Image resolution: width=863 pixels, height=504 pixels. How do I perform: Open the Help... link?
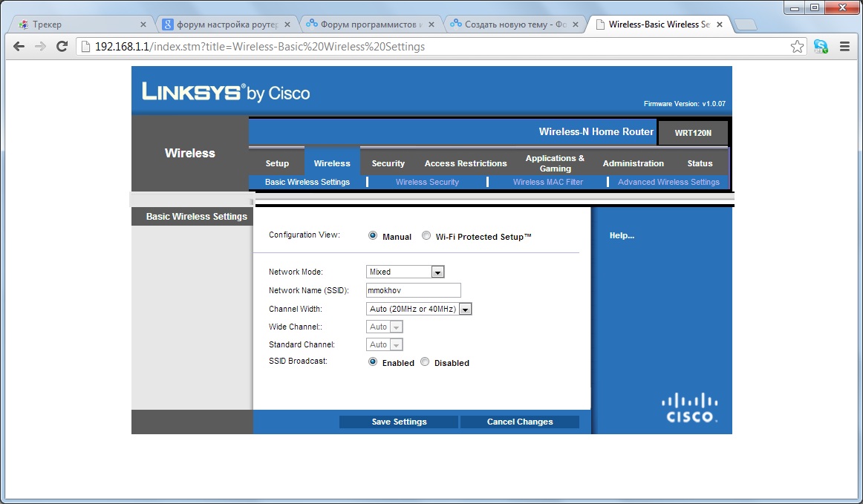(622, 235)
